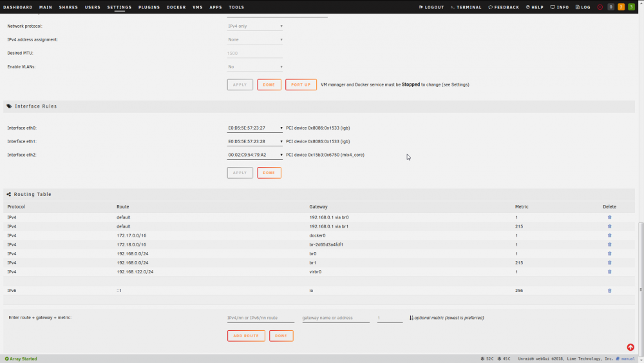
Task: Click the Desired MTU field
Action: 254,53
